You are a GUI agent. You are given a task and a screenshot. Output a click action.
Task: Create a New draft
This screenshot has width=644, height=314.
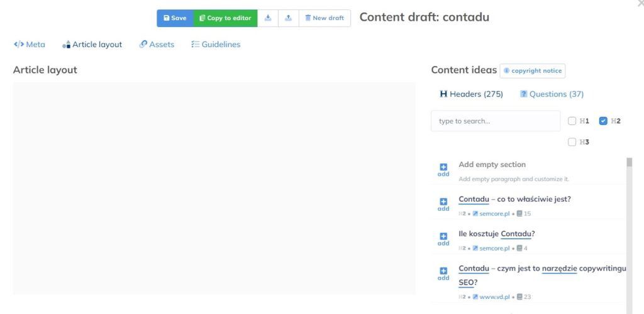pos(325,18)
